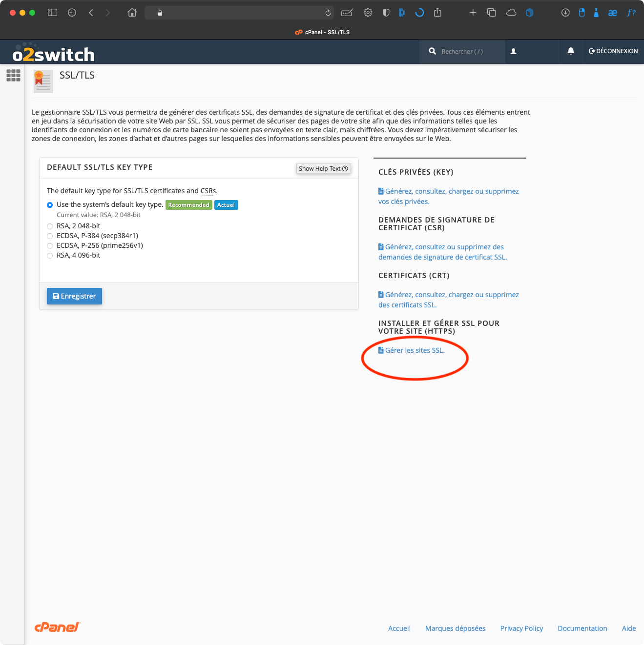Select "Use the system's default key type"
This screenshot has width=644, height=645.
[x=50, y=205]
